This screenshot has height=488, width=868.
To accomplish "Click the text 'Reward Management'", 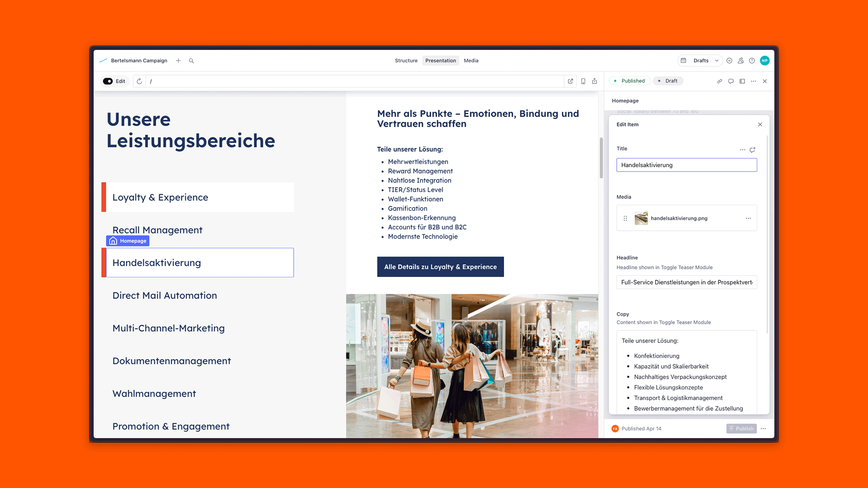I will click(420, 171).
